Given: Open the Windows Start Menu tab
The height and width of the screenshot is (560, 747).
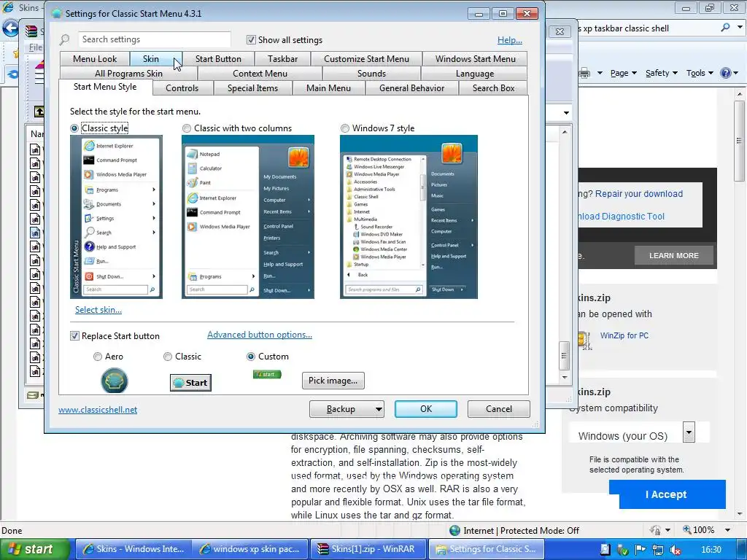Looking at the screenshot, I should (476, 59).
